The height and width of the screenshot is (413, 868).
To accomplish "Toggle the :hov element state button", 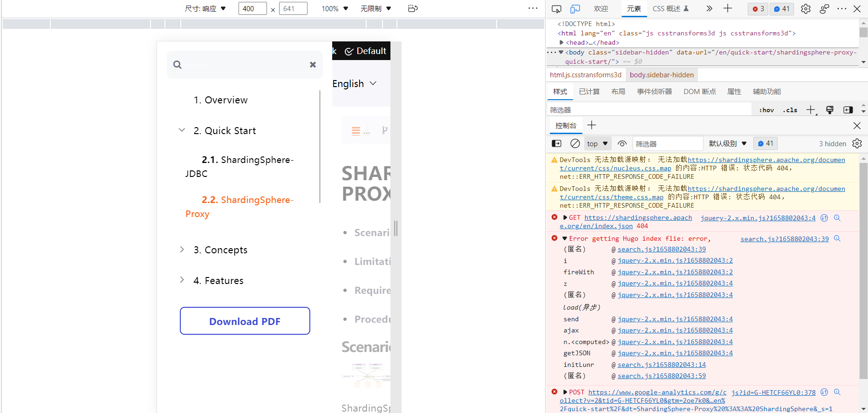I will 766,110.
